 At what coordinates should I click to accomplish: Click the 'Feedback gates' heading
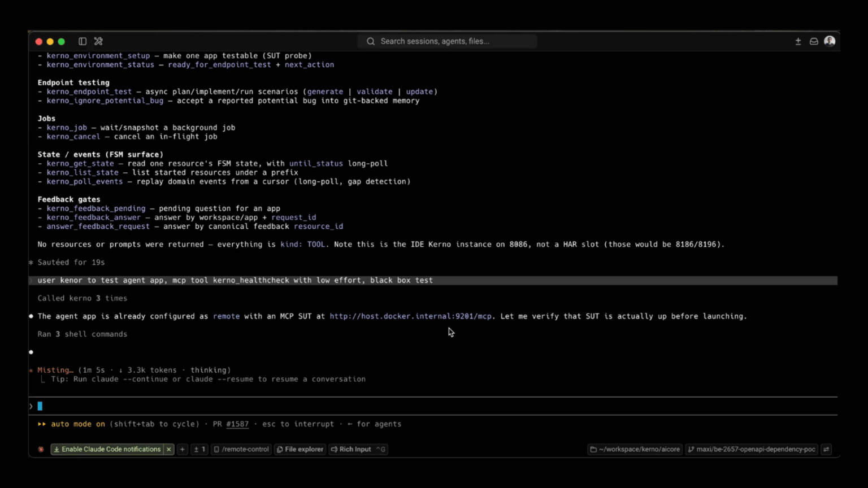point(69,199)
